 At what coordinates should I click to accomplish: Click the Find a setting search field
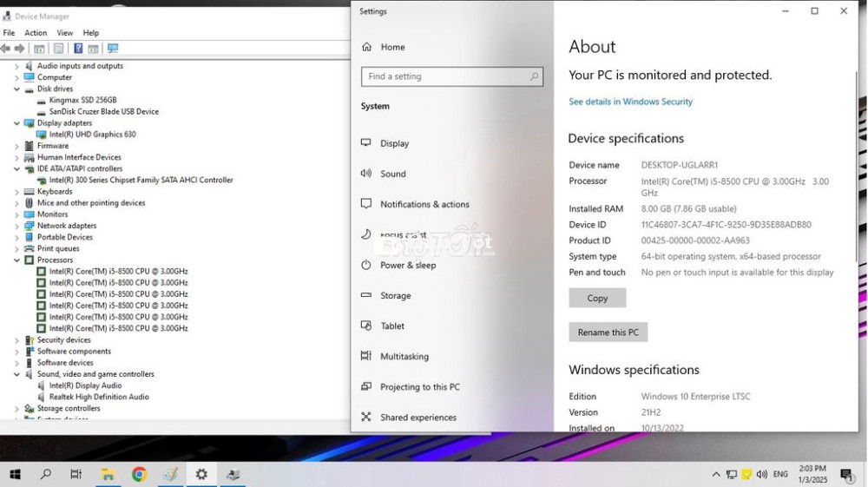click(x=451, y=76)
